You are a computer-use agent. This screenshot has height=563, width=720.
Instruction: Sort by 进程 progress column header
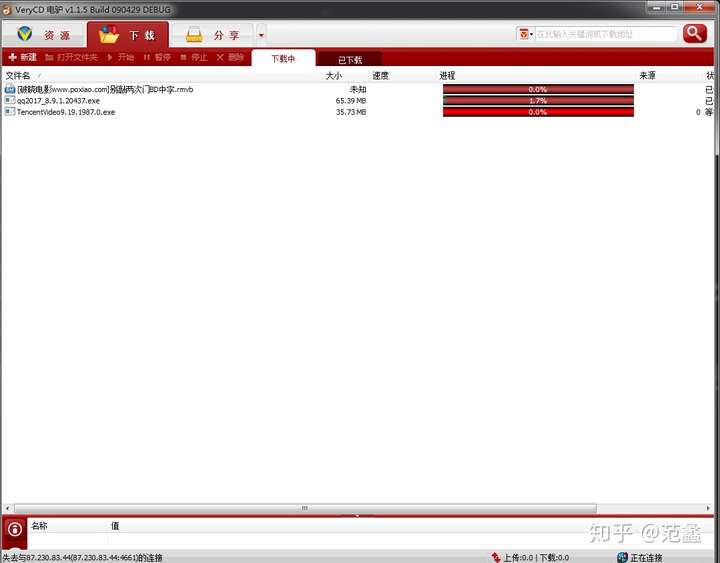click(x=447, y=75)
